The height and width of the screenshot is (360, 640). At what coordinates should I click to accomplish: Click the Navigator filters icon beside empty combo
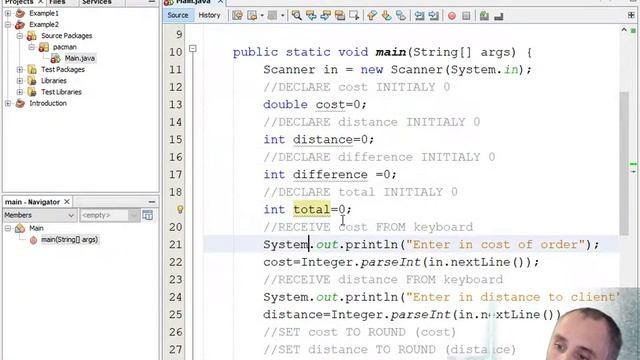click(x=148, y=215)
